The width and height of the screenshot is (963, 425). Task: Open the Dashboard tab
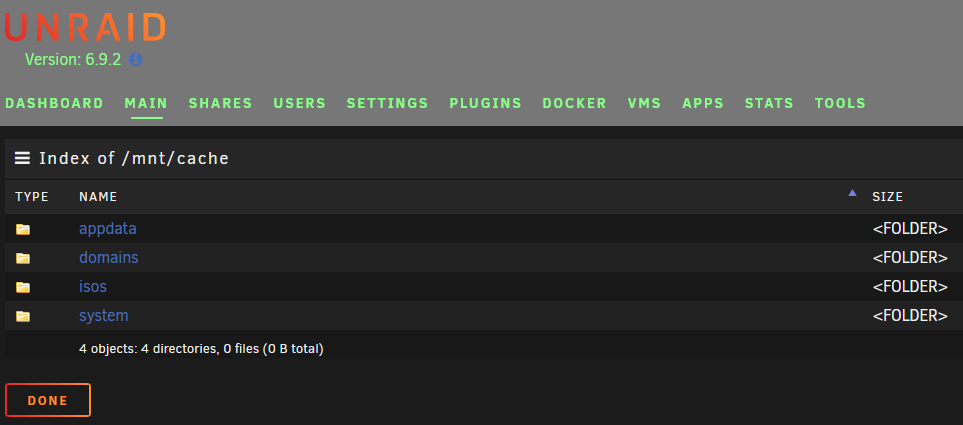pos(54,103)
